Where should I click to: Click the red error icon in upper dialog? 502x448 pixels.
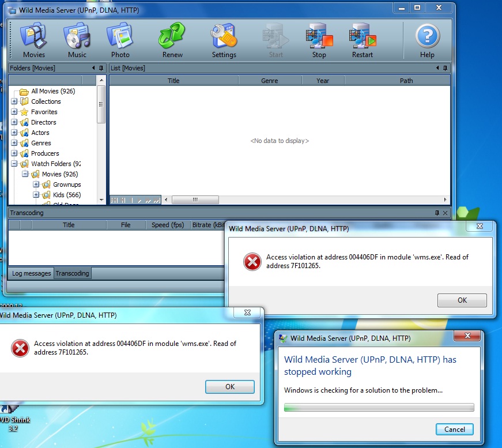pos(252,262)
